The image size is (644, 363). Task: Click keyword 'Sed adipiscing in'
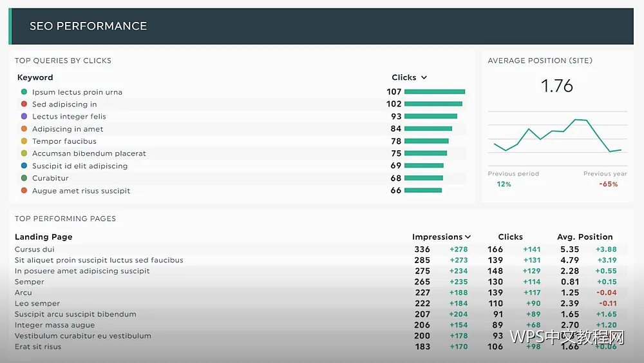pyautogui.click(x=64, y=104)
